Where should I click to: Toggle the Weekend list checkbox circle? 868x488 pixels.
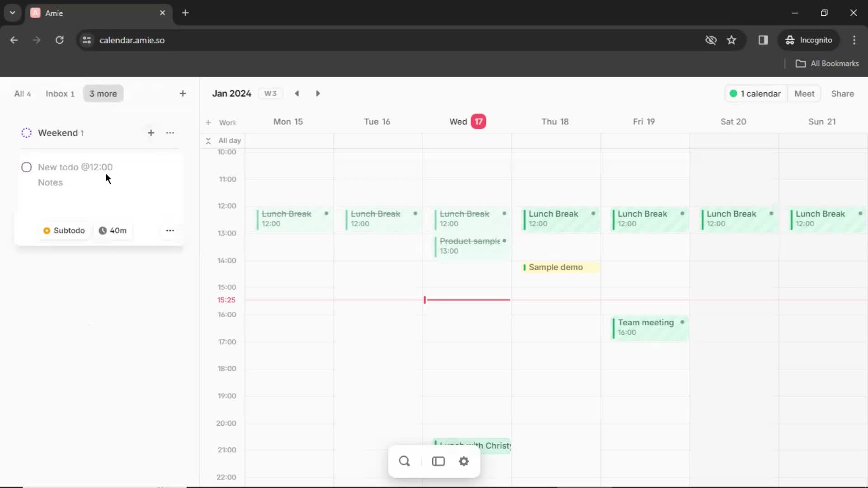pyautogui.click(x=26, y=132)
